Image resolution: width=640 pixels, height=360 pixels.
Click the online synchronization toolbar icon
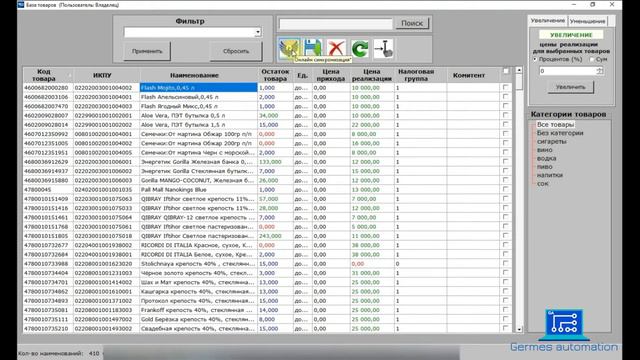click(x=289, y=49)
